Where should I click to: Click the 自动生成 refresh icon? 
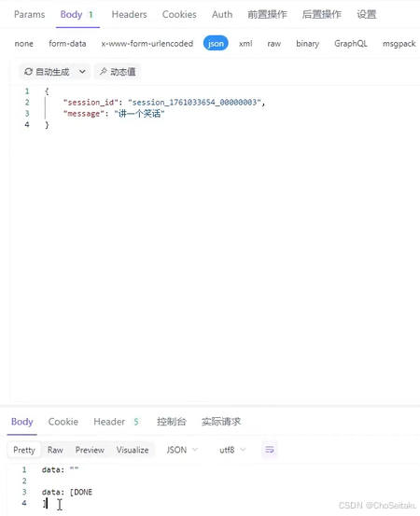point(29,72)
